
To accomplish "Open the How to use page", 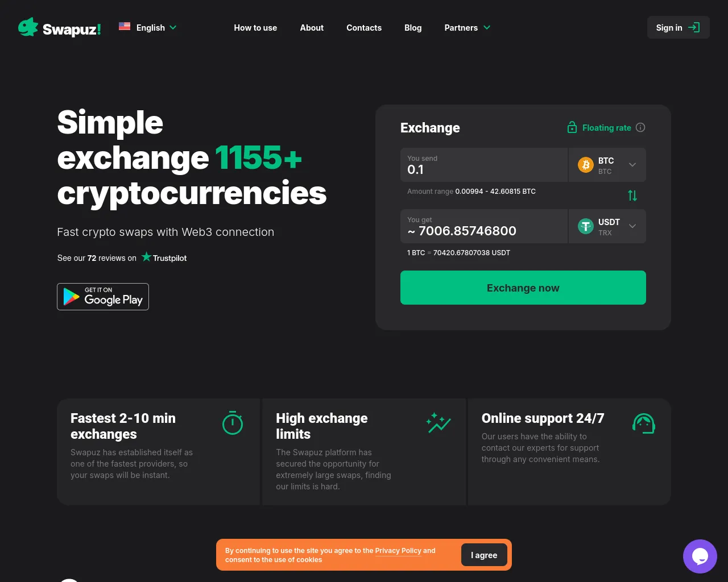I will (x=255, y=27).
